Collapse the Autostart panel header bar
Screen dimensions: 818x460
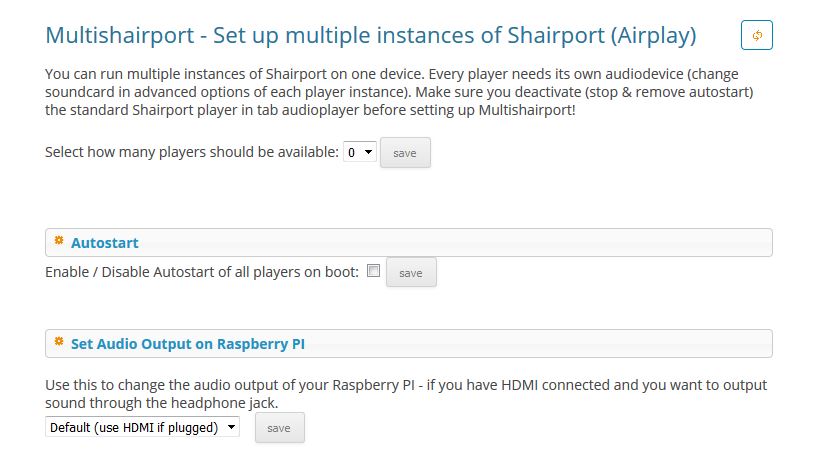pos(409,243)
